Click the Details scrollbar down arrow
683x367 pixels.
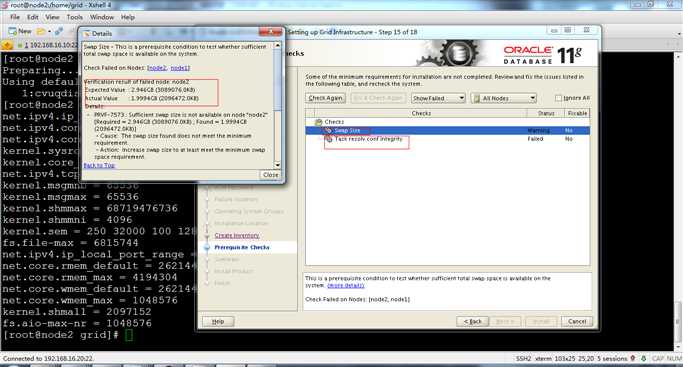[277, 165]
